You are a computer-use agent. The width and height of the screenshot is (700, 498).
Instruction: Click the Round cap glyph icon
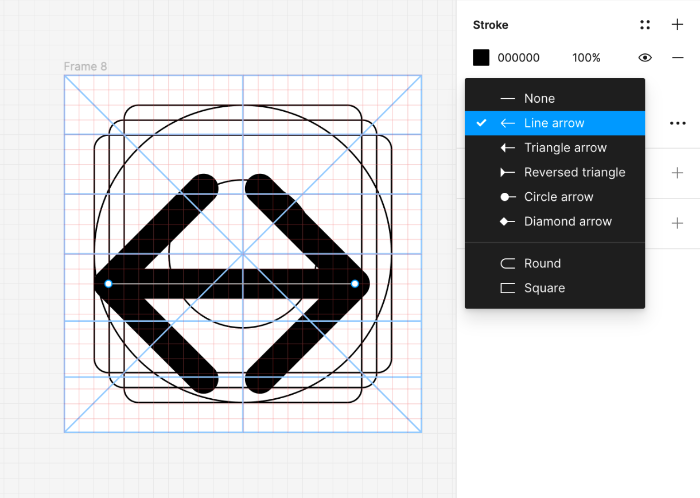pyautogui.click(x=508, y=263)
